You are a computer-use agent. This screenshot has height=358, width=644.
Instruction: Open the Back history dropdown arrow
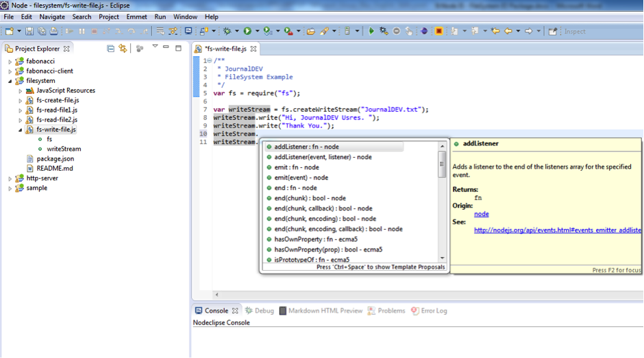pos(518,32)
